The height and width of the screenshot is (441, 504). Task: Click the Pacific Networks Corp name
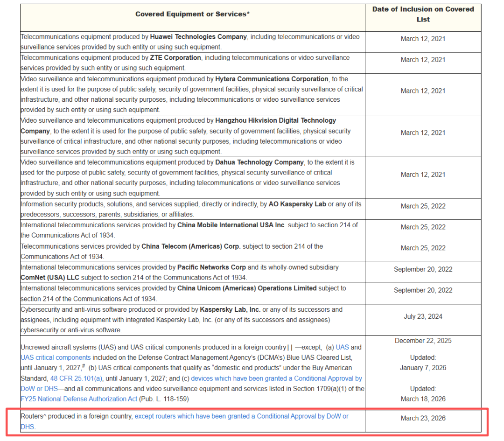tap(211, 267)
